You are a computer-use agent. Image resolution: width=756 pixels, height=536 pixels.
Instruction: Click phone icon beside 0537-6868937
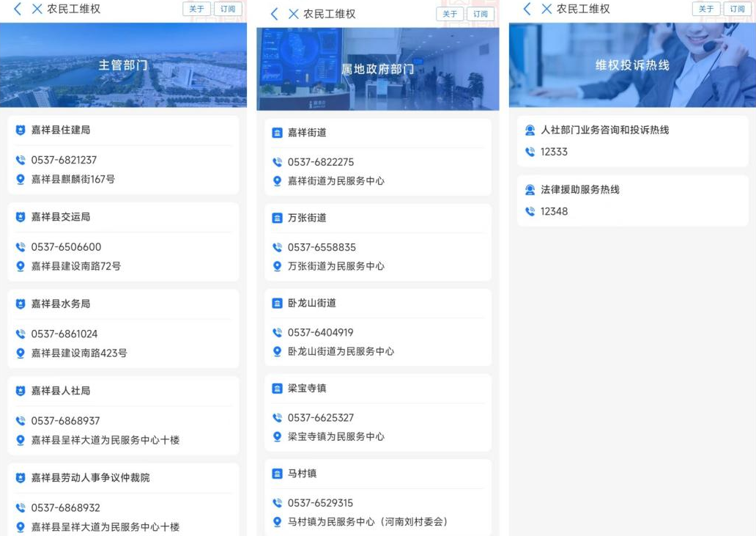(21, 421)
